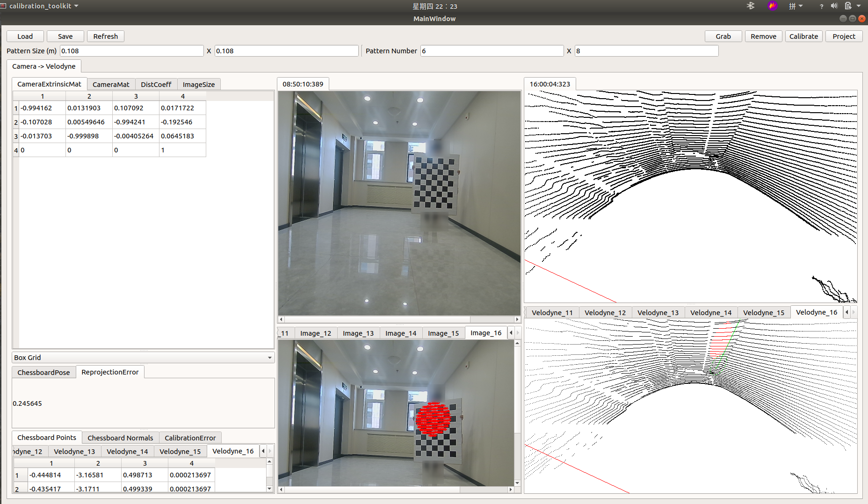Open the Chessboard Points tab
This screenshot has height=504, width=868.
coord(47,438)
